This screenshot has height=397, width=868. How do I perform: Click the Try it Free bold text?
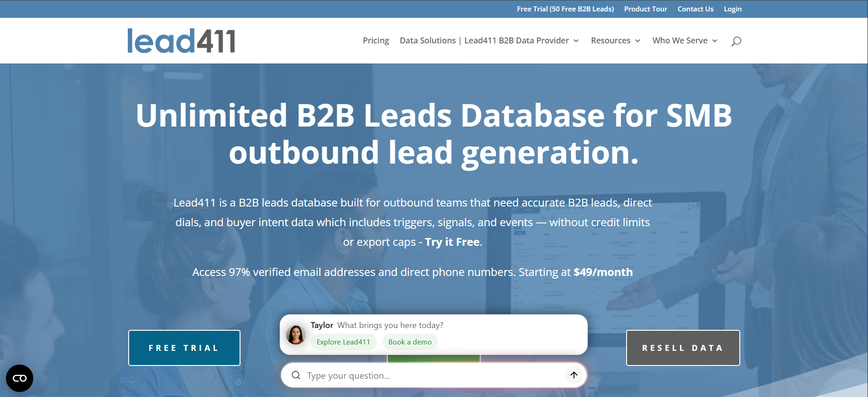(x=452, y=242)
